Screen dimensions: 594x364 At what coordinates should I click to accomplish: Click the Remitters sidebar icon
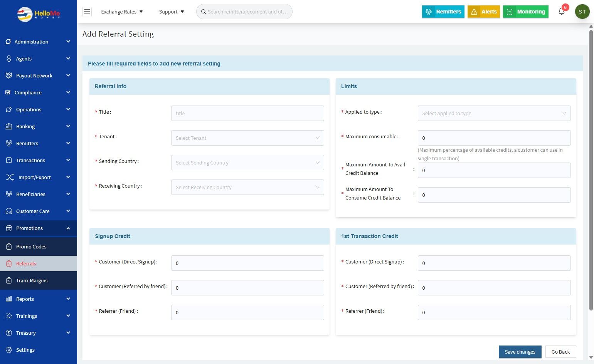click(9, 143)
